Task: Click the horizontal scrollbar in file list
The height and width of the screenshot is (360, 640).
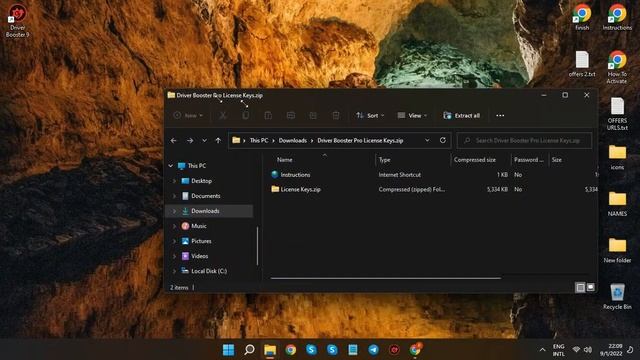Action: 386,278
